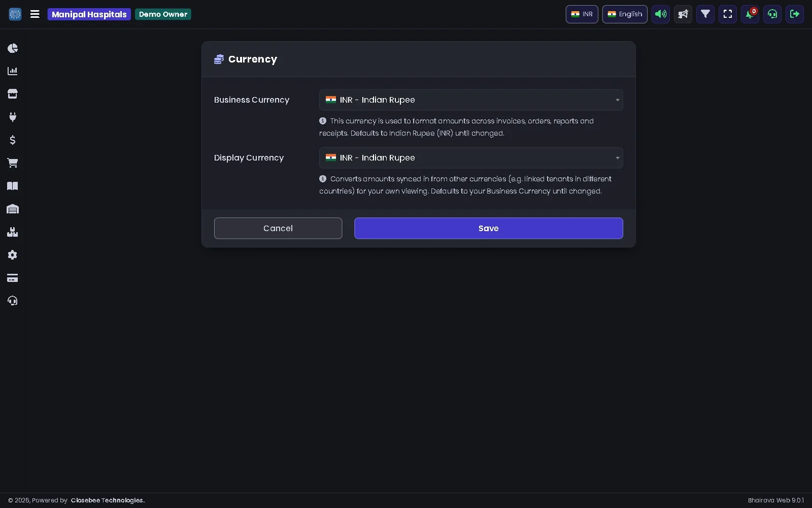Open the Business Currency dropdown

471,100
